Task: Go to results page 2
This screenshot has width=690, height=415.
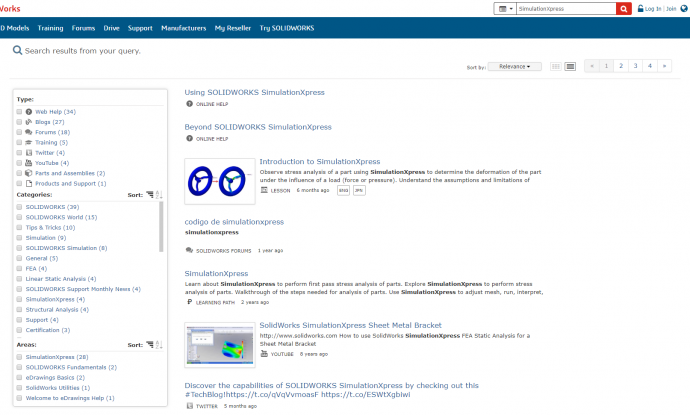Action: coord(621,66)
